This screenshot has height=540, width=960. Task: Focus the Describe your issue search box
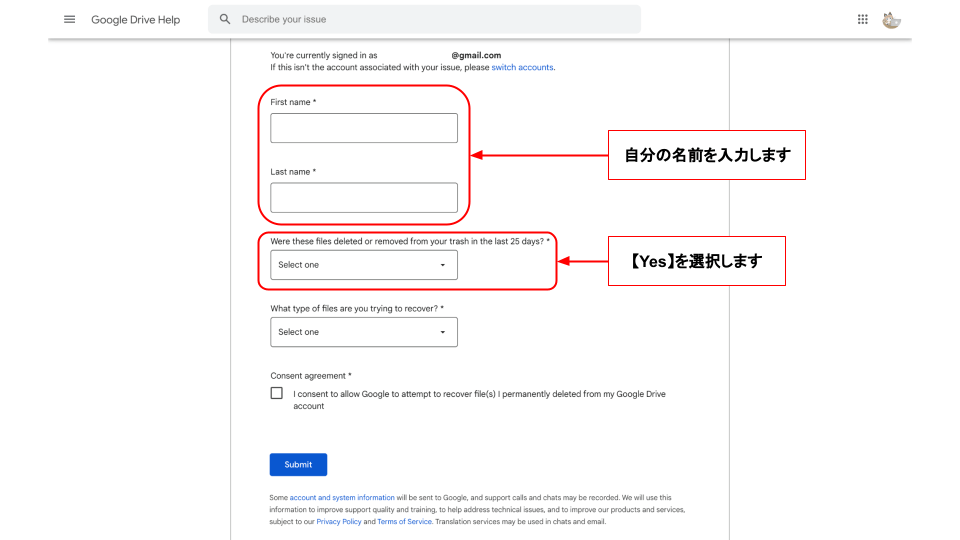tap(430, 19)
